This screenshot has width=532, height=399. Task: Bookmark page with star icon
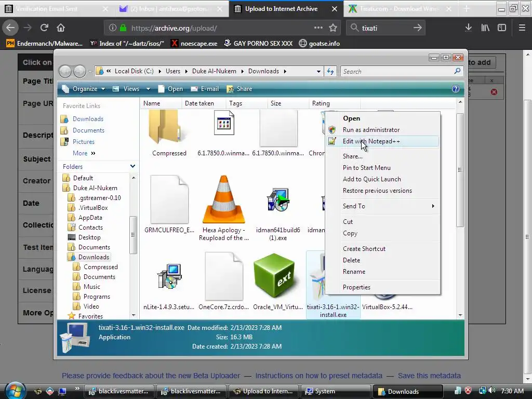(x=333, y=28)
